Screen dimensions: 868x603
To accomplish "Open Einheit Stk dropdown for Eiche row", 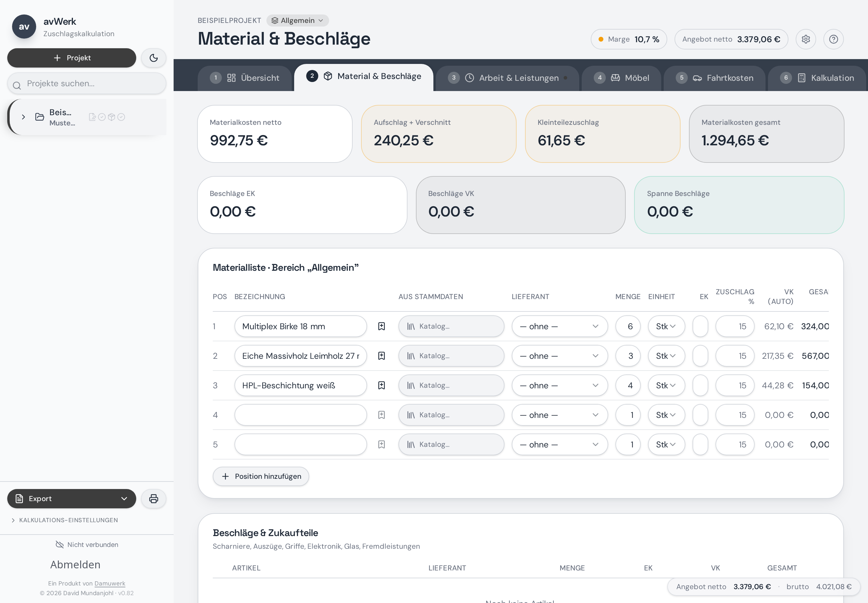I will 666,355.
